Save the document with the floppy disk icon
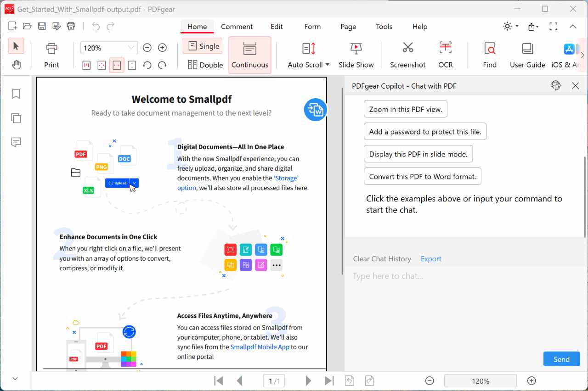588x391 pixels. (42, 26)
